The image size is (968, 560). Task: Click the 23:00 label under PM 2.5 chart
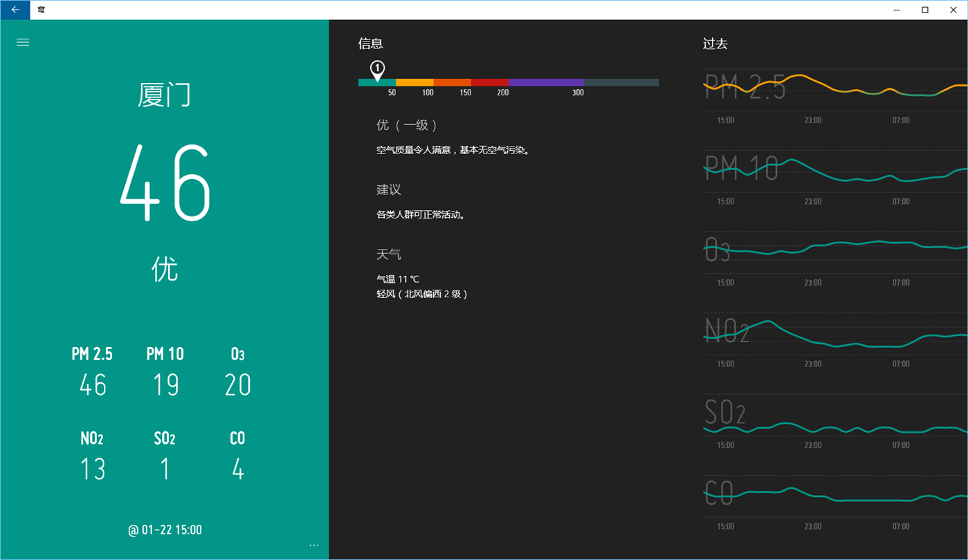813,120
